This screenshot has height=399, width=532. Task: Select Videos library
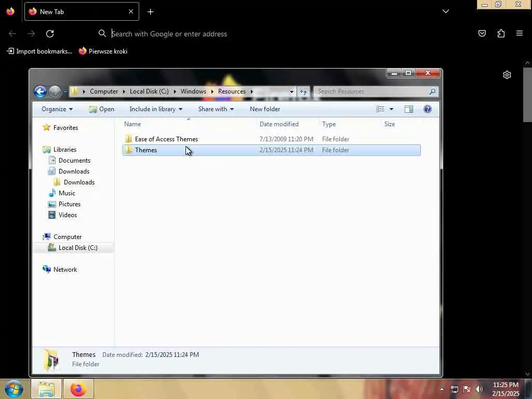[68, 215]
